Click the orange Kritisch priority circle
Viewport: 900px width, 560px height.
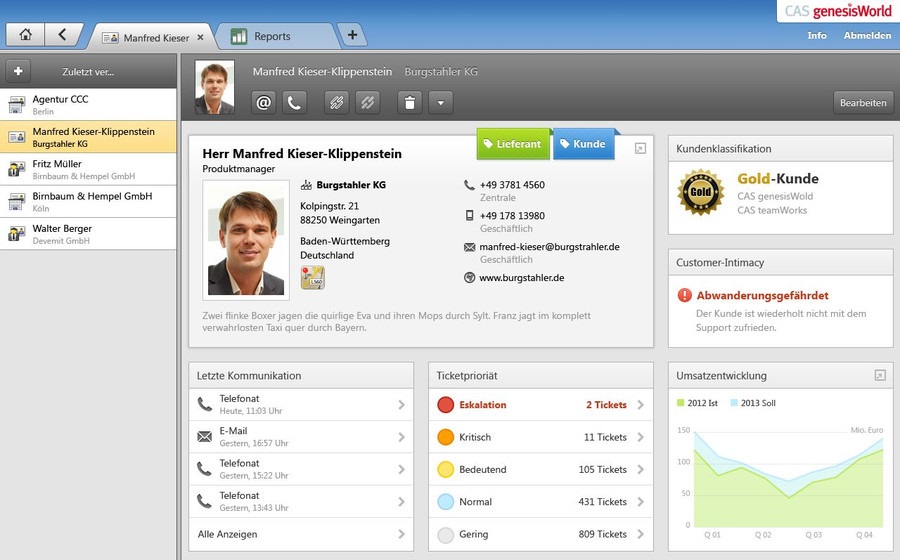[x=445, y=437]
